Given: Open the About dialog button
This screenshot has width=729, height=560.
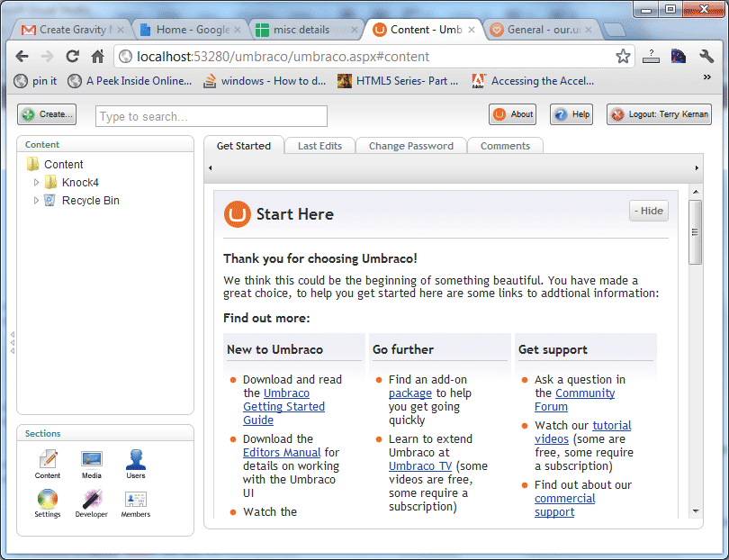Looking at the screenshot, I should coord(512,114).
